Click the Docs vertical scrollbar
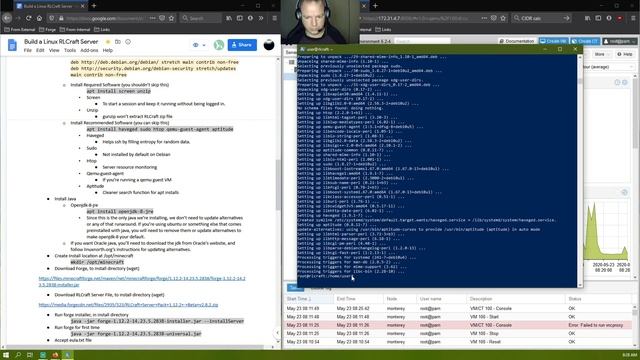Viewport: 640px width, 360px height. click(278, 184)
